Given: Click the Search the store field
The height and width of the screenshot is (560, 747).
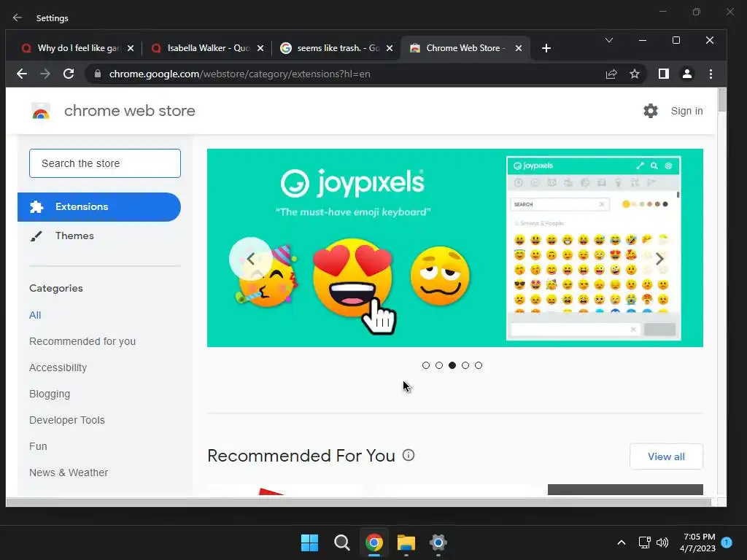Looking at the screenshot, I should pyautogui.click(x=105, y=163).
